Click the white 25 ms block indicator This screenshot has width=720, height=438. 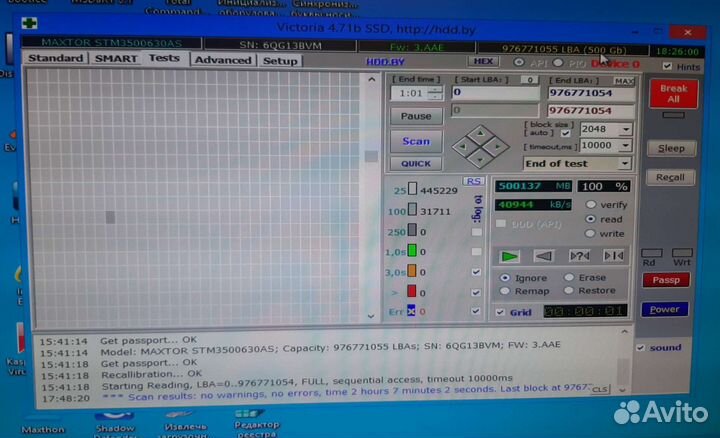(x=412, y=189)
